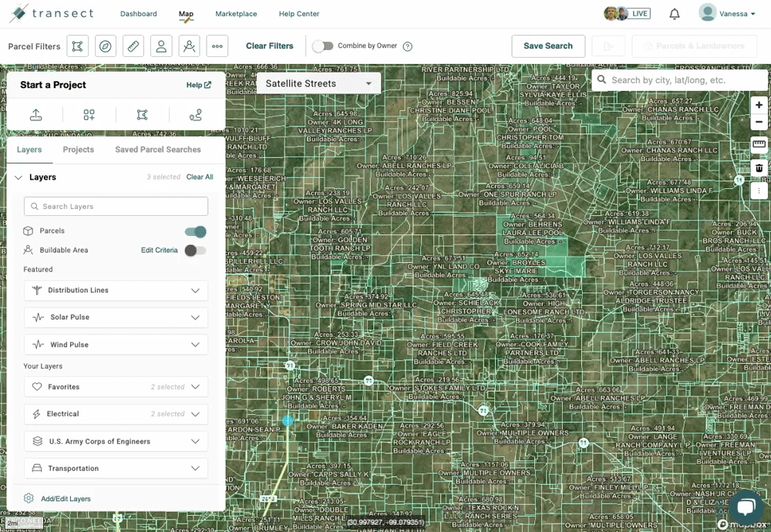
Task: Click the add-grid icon under Start a Project
Action: point(89,115)
